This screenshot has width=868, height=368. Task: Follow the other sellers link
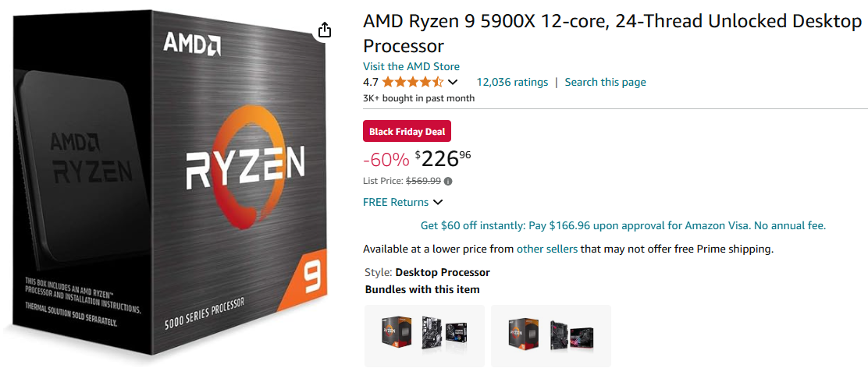[547, 249]
